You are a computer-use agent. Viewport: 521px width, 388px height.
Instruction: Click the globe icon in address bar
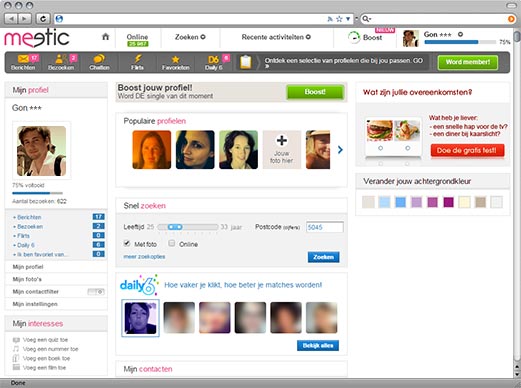pyautogui.click(x=59, y=19)
